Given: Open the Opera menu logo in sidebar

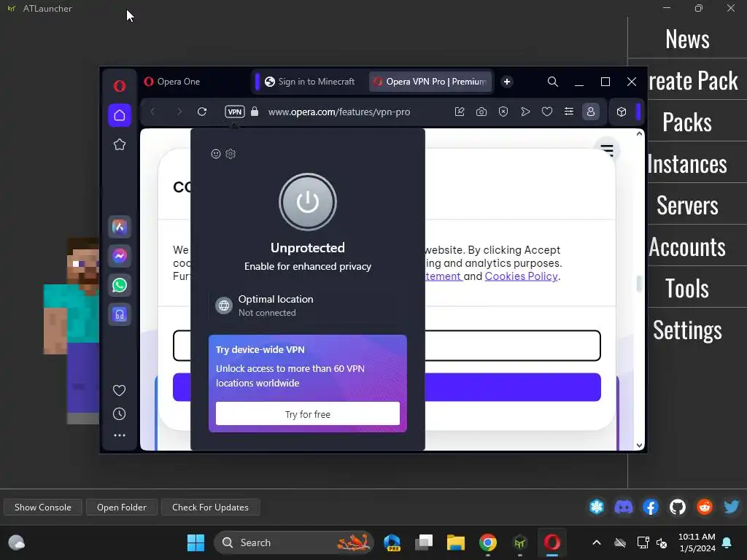Looking at the screenshot, I should pos(120,86).
